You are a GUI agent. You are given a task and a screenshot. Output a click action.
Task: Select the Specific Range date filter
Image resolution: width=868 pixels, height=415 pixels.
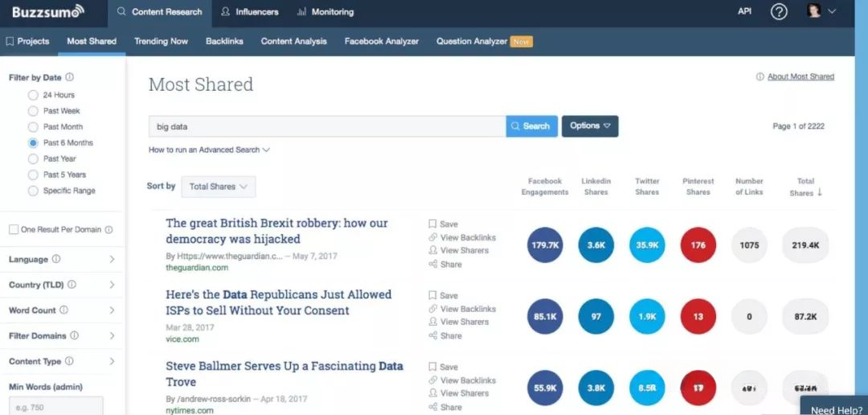point(33,191)
